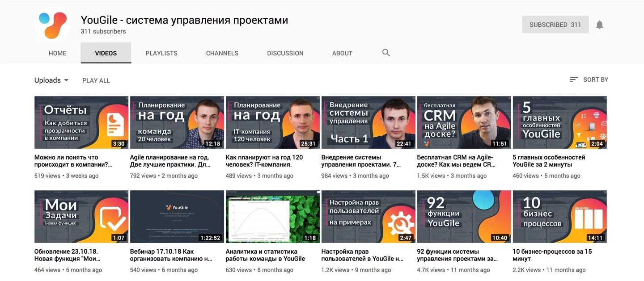This screenshot has width=644, height=281.
Task: Play the Бесплатная CRM на Agile доске thumbnail
Action: (x=464, y=122)
